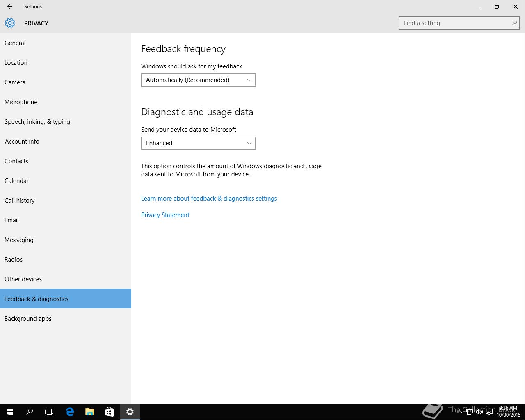This screenshot has height=420, width=525.
Task: Click the Privacy gear icon
Action: pos(10,23)
